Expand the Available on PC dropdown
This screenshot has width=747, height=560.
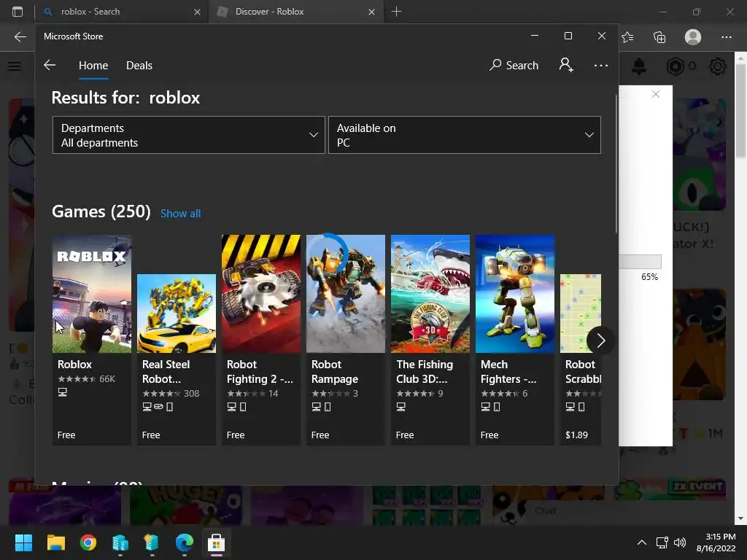point(465,135)
